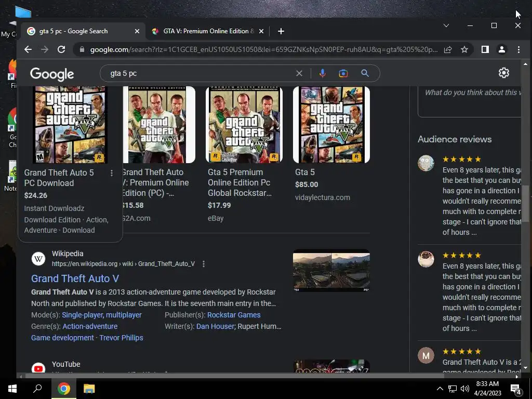This screenshot has height=399, width=532.
Task: Click the Wikipedia URL breadcrumb
Action: [123, 264]
